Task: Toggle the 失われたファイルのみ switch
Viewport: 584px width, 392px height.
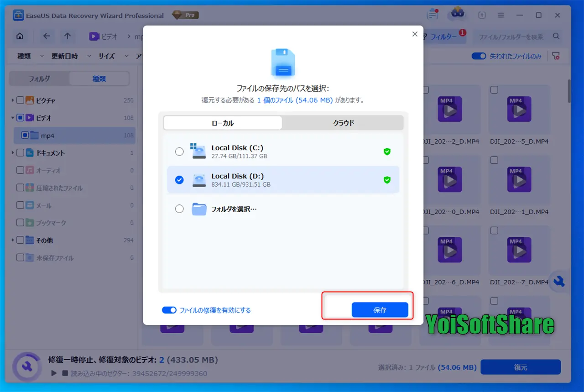Action: (479, 56)
